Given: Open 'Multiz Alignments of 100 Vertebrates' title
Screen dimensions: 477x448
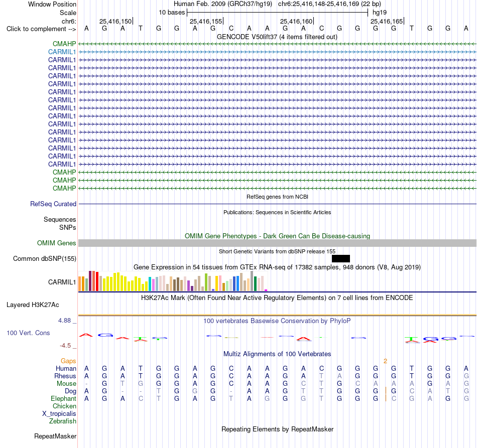Looking at the screenshot, I should [x=277, y=354].
